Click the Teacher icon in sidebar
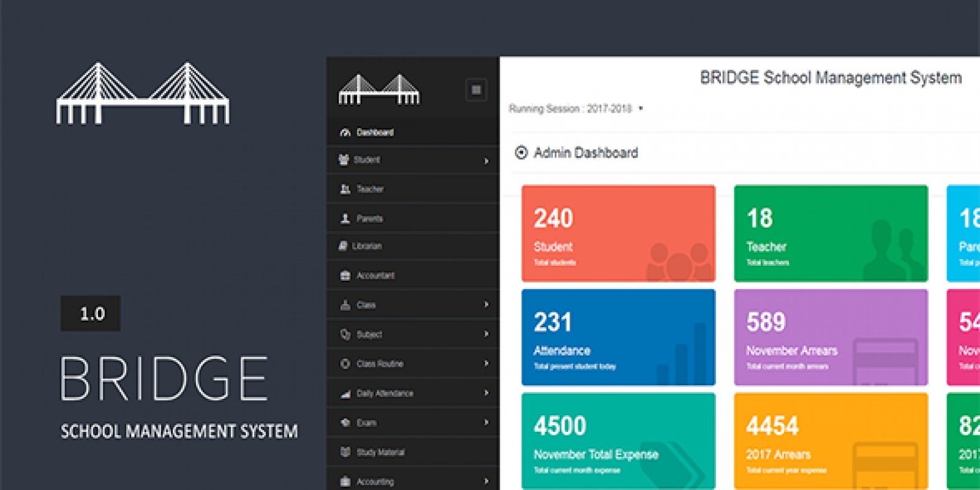The image size is (980, 490). (345, 189)
